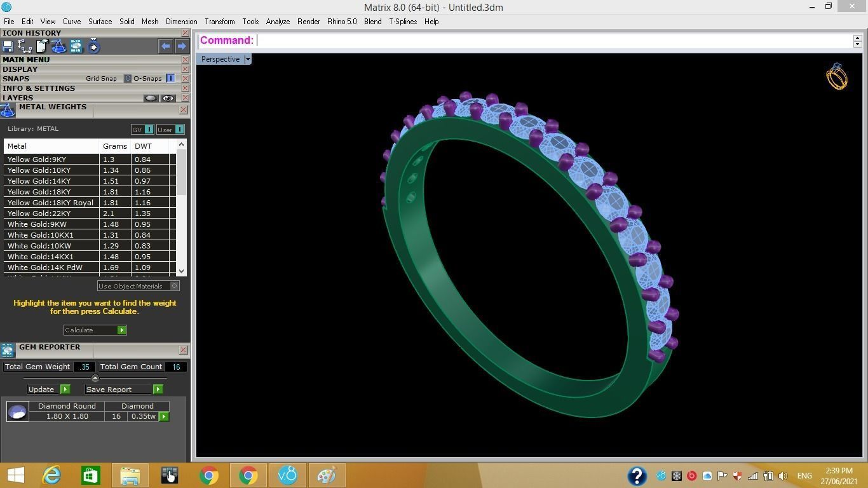Image resolution: width=868 pixels, height=488 pixels.
Task: Expand the Snaps panel header
Action: click(x=16, y=79)
